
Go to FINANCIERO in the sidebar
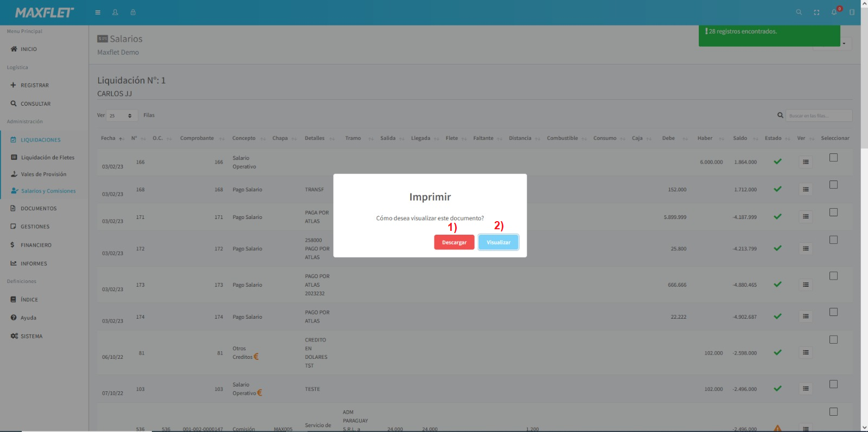36,245
